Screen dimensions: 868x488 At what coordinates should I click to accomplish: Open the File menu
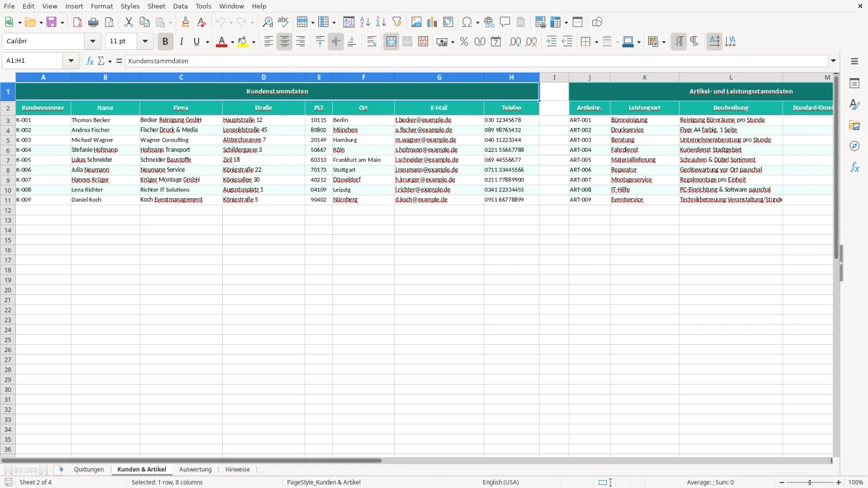(x=9, y=6)
